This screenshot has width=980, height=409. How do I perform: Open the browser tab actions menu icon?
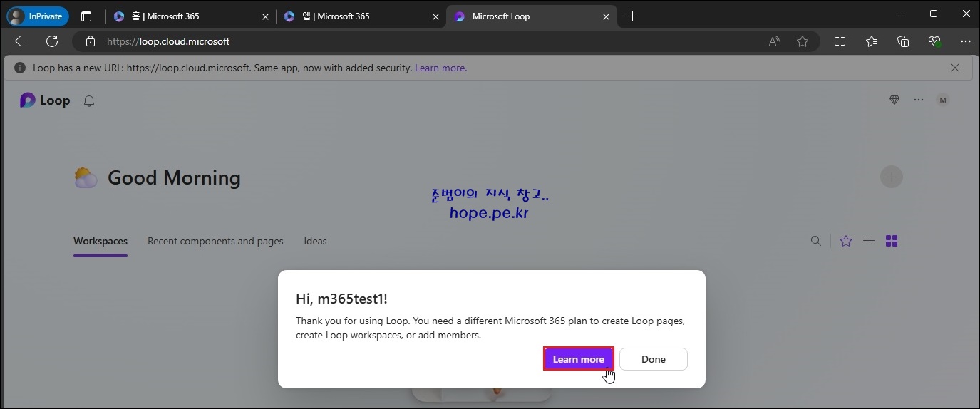[86, 16]
